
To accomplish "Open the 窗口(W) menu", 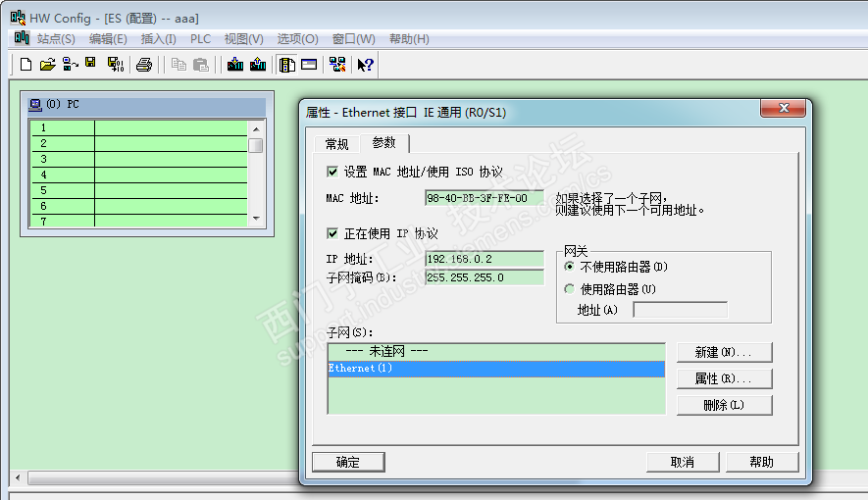I will click(x=353, y=38).
